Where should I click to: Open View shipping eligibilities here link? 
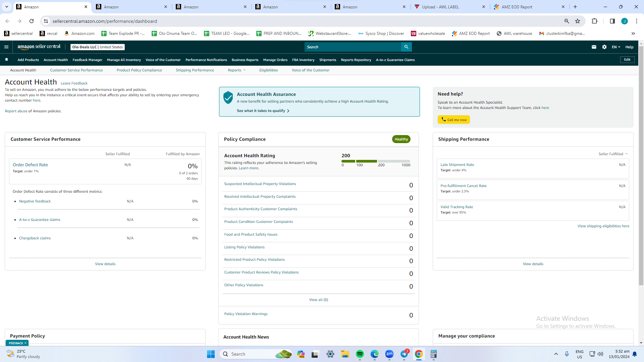click(x=603, y=226)
